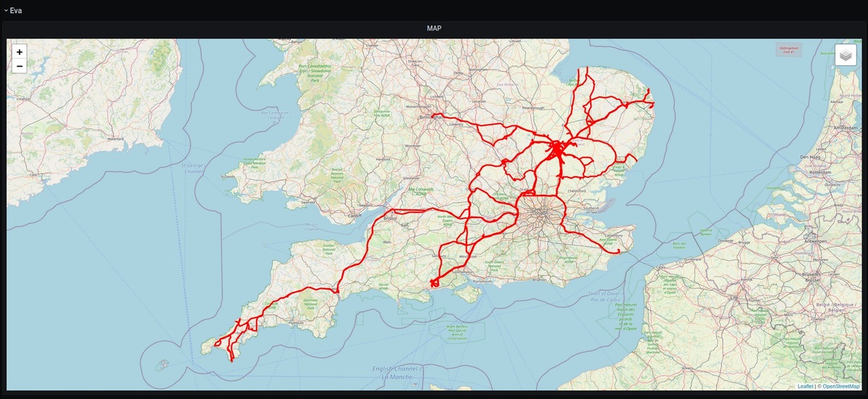Open the Leaflet attribution link
868x399 pixels.
(x=805, y=387)
